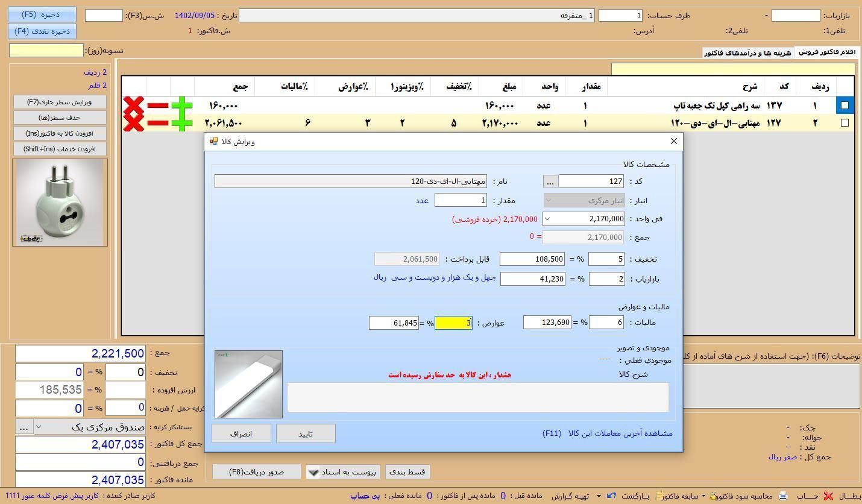This screenshot has width=862, height=504.
Task: Click the yellow عوارض percent field
Action: pos(453,323)
